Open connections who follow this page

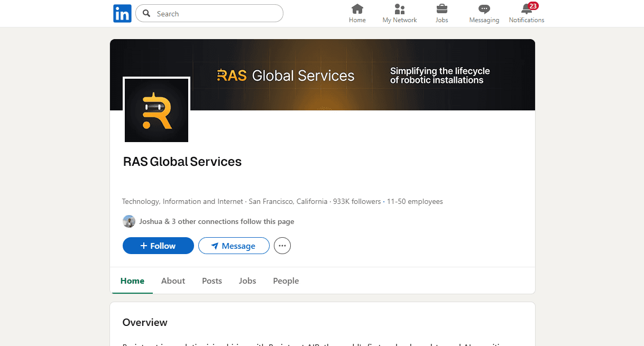tap(217, 221)
